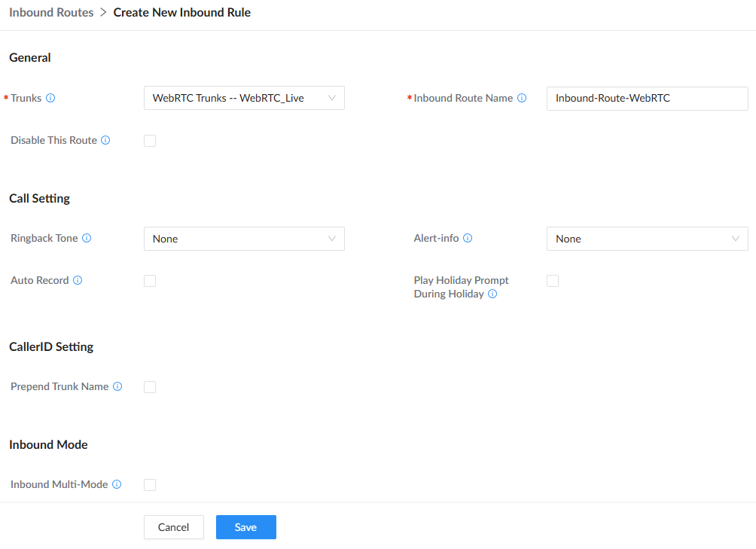Image resolution: width=756 pixels, height=549 pixels.
Task: Go back to Inbound Routes breadcrumb
Action: click(51, 13)
